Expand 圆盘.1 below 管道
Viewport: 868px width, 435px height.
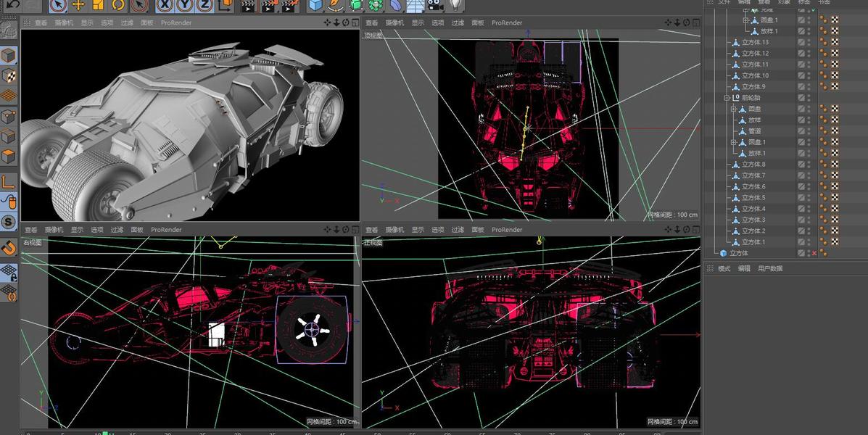tap(733, 142)
